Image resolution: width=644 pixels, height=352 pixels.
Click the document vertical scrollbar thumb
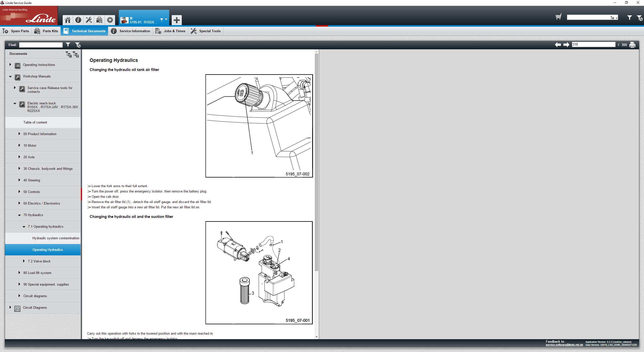(316, 162)
